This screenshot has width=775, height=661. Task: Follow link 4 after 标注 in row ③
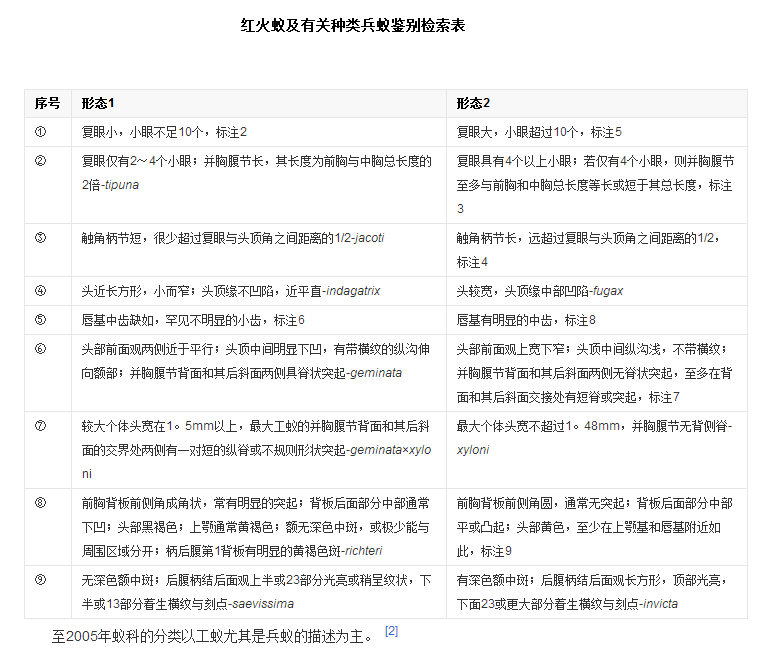point(484,262)
